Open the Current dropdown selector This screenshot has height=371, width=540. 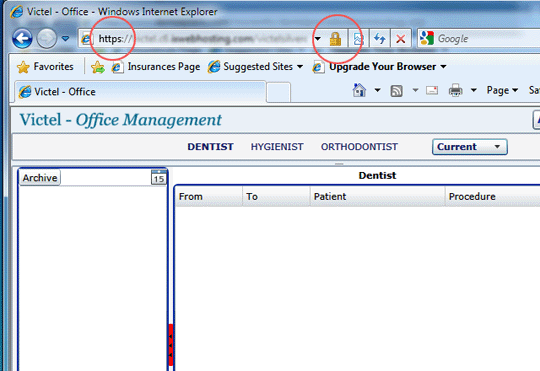469,147
